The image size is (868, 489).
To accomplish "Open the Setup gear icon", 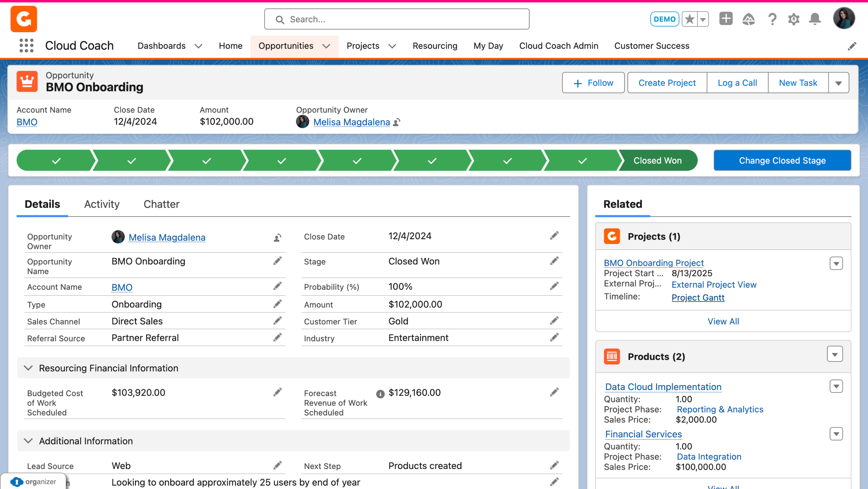I will click(x=793, y=19).
